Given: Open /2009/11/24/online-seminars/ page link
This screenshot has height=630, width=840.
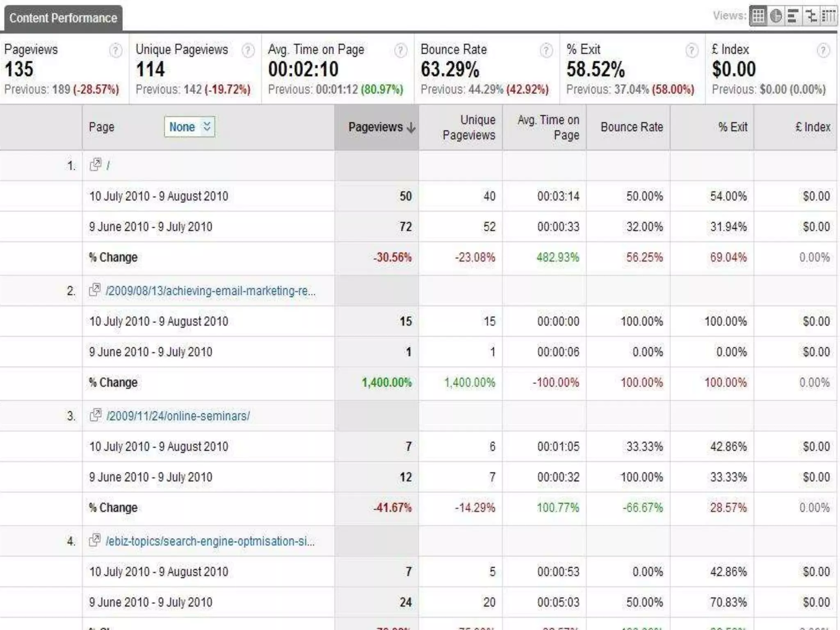Looking at the screenshot, I should tap(178, 416).
